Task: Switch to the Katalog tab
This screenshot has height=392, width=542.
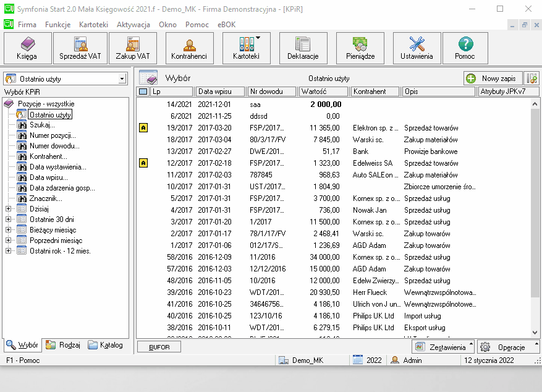Action: (106, 345)
